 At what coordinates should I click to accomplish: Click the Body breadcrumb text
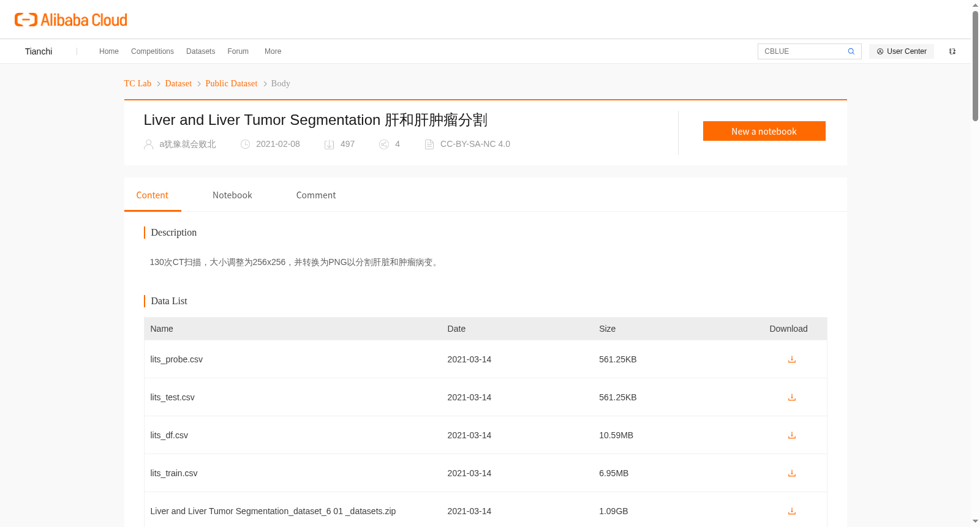281,83
